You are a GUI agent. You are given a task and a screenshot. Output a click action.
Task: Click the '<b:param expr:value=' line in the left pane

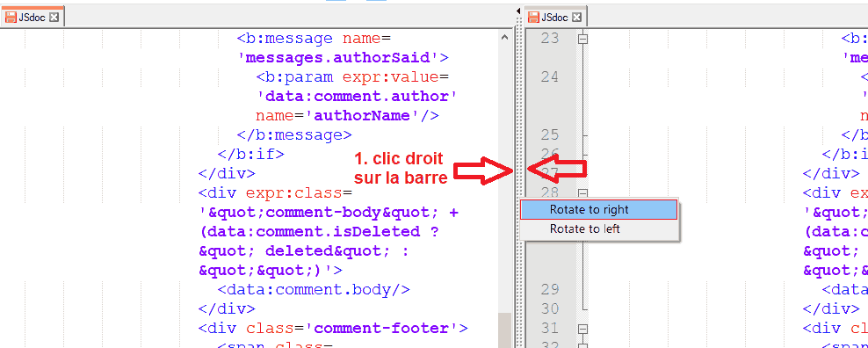pyautogui.click(x=353, y=77)
